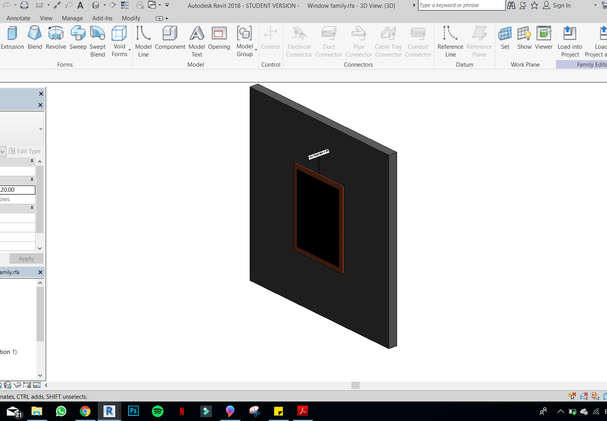Click the Text tool in quick access toolbar
Image resolution: width=607 pixels, height=421 pixels.
click(x=80, y=5)
